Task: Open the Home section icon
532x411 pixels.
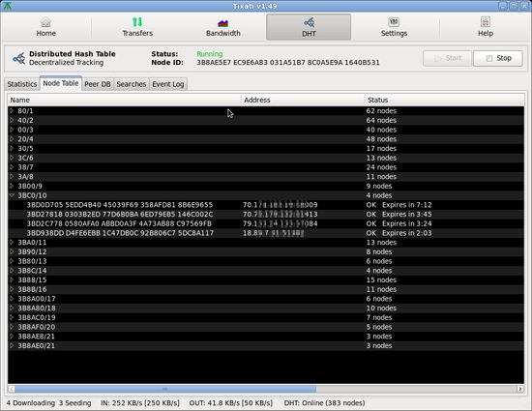Action: pos(45,22)
